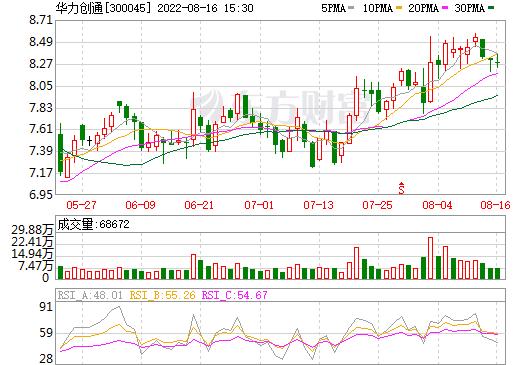Click the date label 06-09
Screen dimensions: 520x365
tap(140, 205)
